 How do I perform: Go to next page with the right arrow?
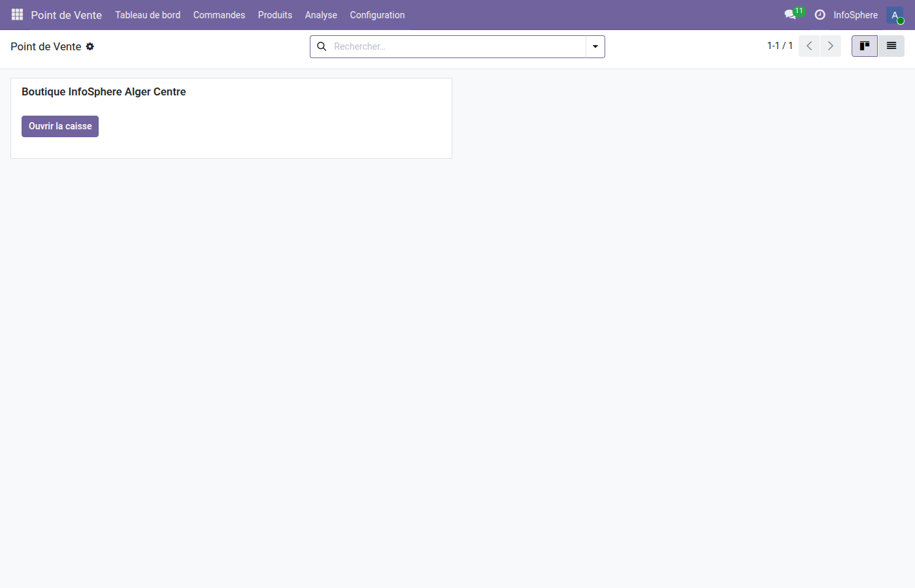pos(830,46)
